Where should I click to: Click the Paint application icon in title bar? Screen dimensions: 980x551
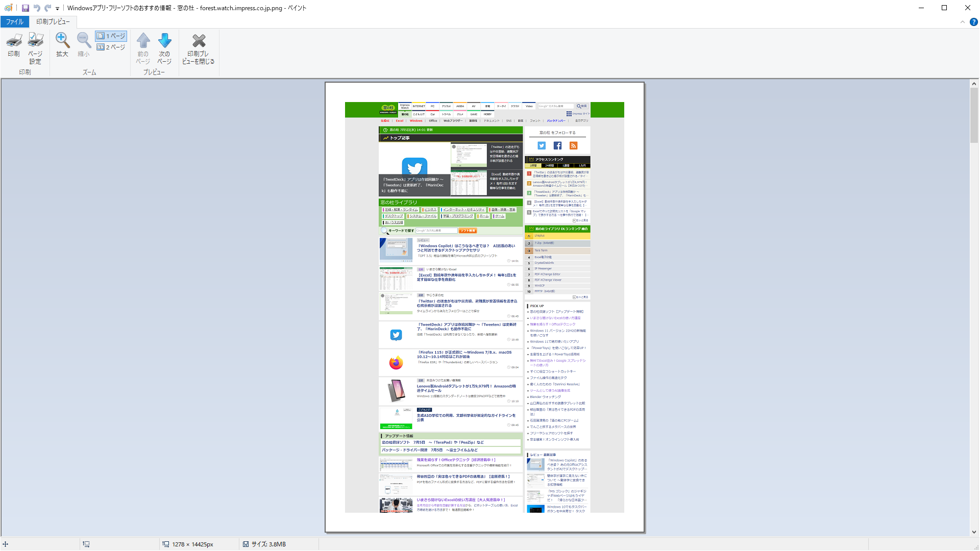tap(8, 8)
